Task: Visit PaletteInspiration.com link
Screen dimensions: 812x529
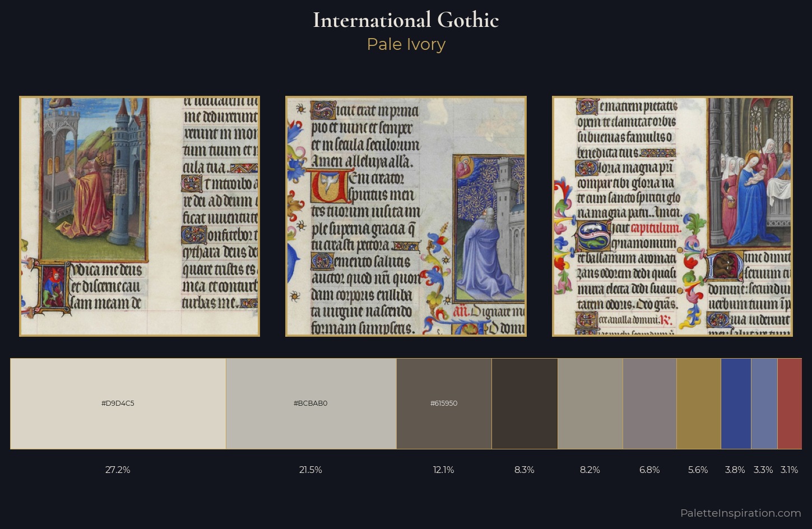Action: (740, 513)
